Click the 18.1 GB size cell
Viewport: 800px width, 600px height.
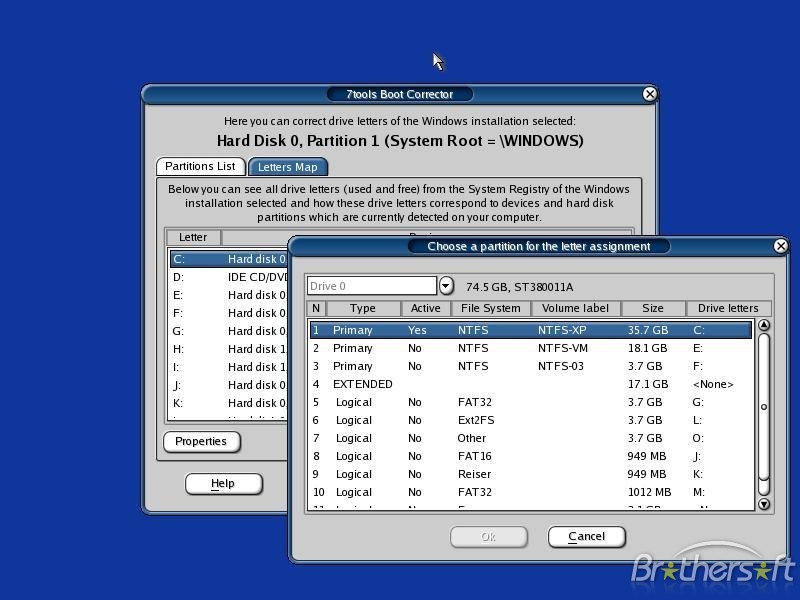pos(647,348)
